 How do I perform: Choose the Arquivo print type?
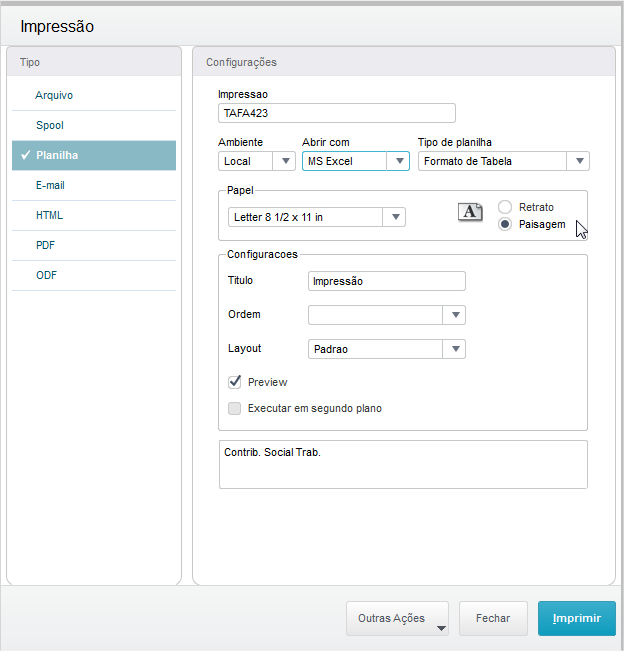coord(54,95)
